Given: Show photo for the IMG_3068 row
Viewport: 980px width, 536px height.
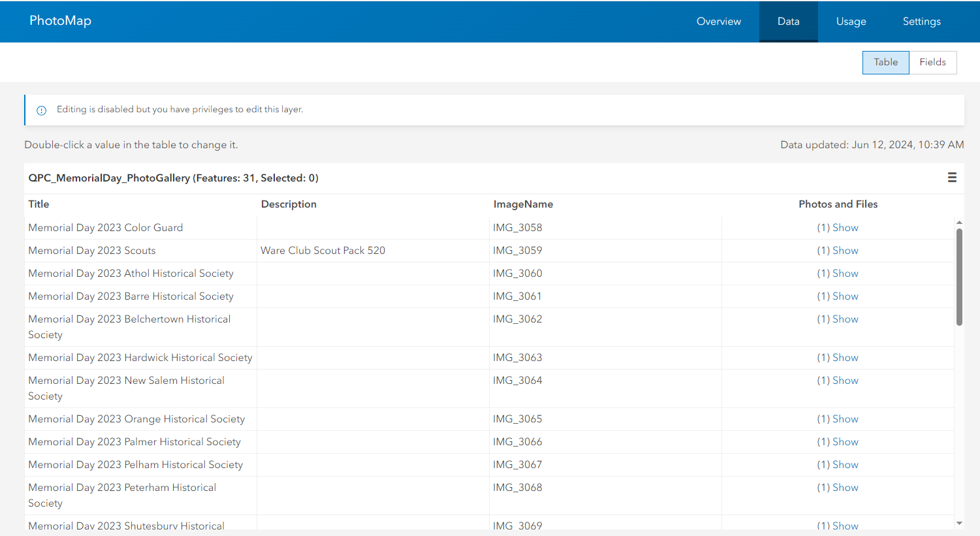Looking at the screenshot, I should [x=845, y=487].
